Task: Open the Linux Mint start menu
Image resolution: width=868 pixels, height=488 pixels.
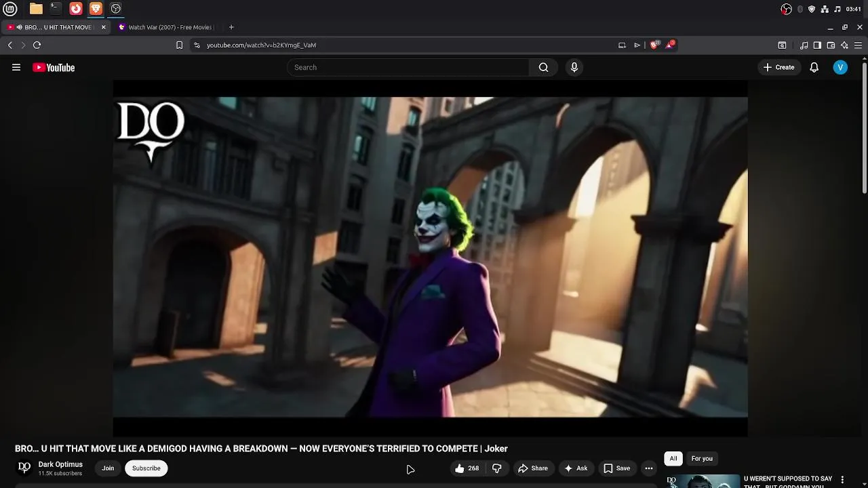Action: point(9,9)
